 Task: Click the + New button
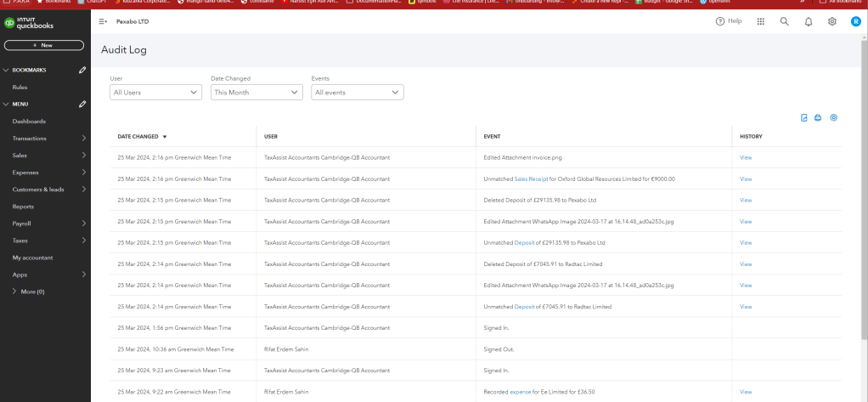(x=43, y=45)
